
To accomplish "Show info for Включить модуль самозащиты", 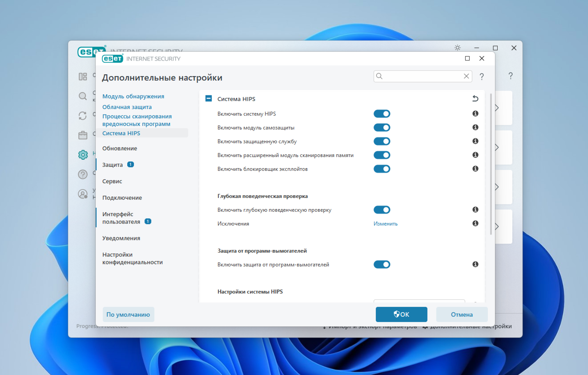I will click(475, 128).
